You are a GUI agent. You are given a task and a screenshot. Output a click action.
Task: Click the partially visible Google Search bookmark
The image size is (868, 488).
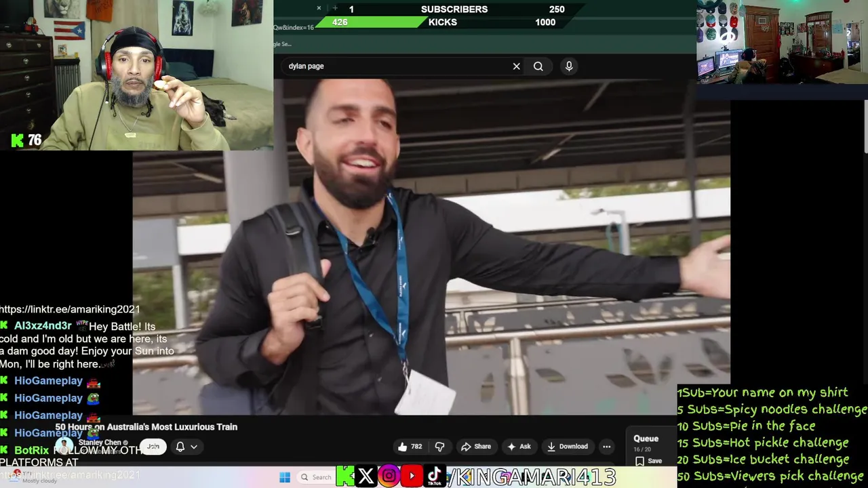(282, 44)
